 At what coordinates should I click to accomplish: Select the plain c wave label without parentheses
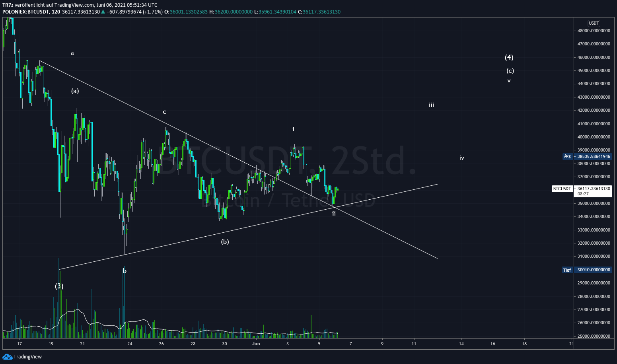(x=164, y=112)
